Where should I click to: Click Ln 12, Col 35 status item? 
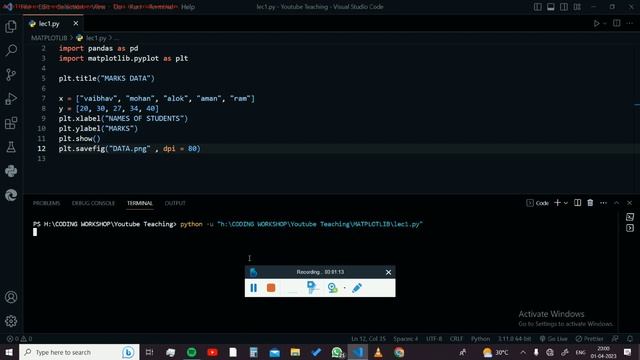point(368,339)
